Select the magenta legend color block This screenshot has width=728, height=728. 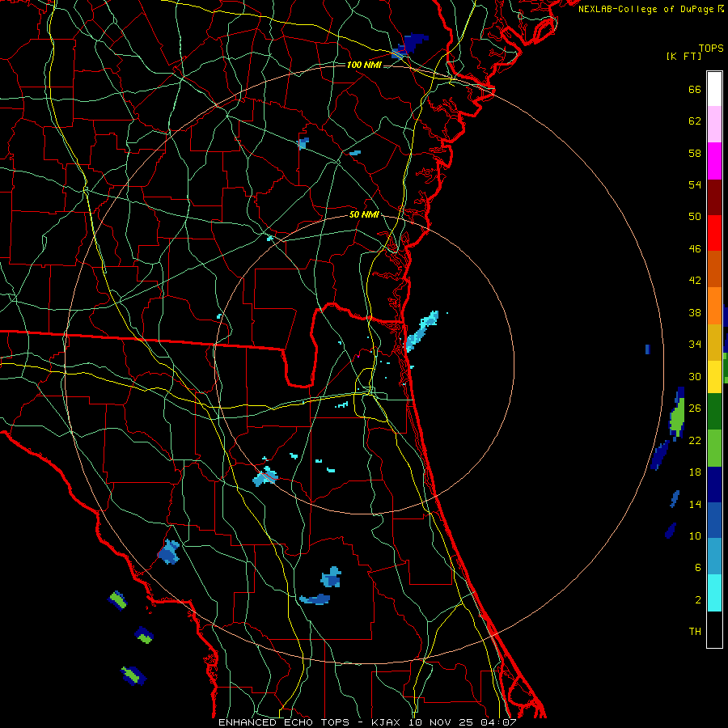(714, 161)
